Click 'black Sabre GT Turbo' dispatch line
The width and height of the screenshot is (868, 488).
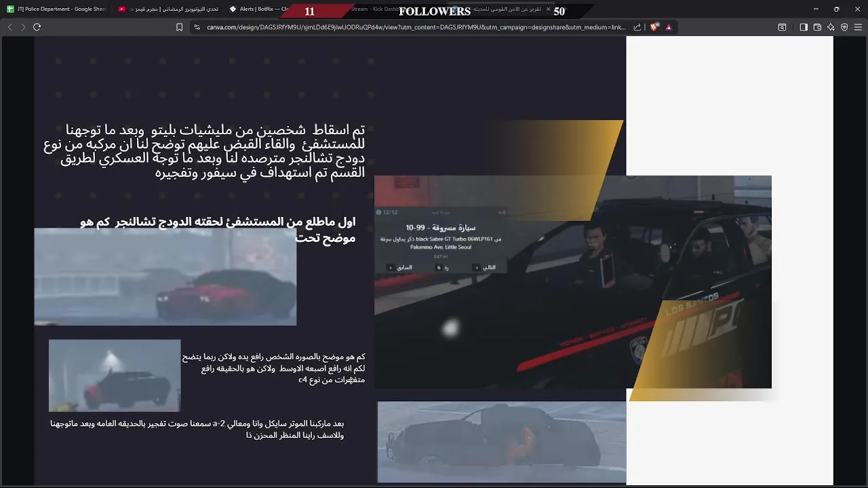[x=441, y=239]
